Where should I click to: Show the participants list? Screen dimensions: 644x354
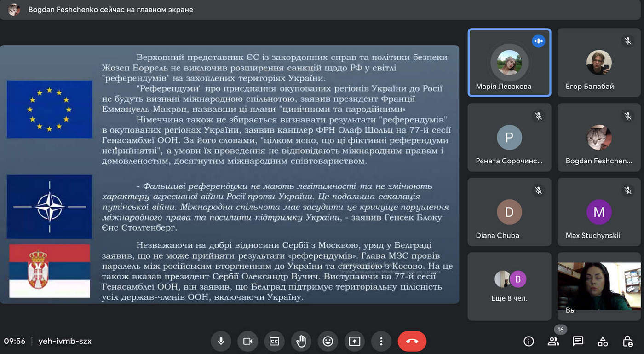coord(553,341)
